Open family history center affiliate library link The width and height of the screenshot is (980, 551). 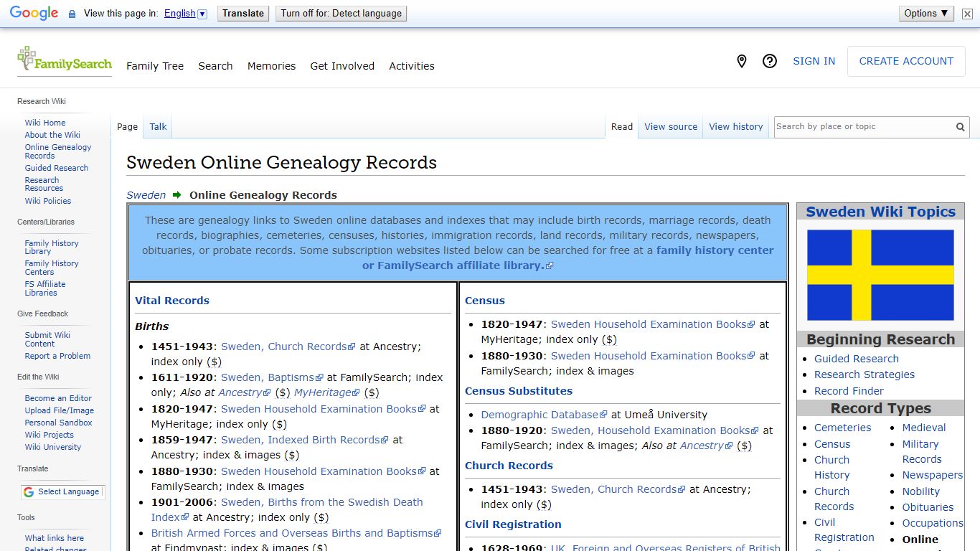point(568,258)
